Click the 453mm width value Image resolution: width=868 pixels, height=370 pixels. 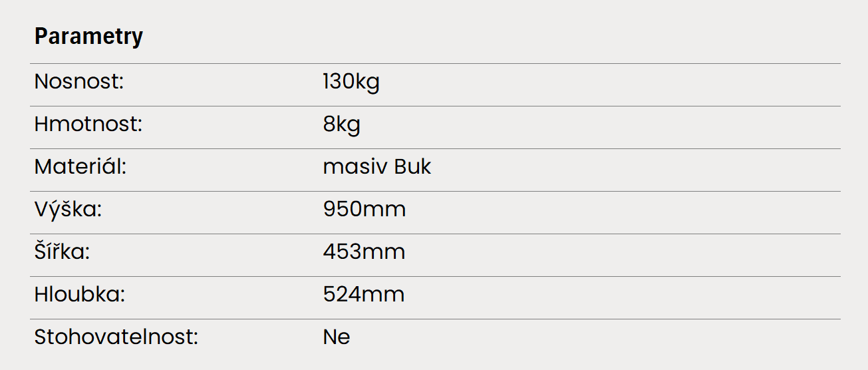click(x=364, y=252)
